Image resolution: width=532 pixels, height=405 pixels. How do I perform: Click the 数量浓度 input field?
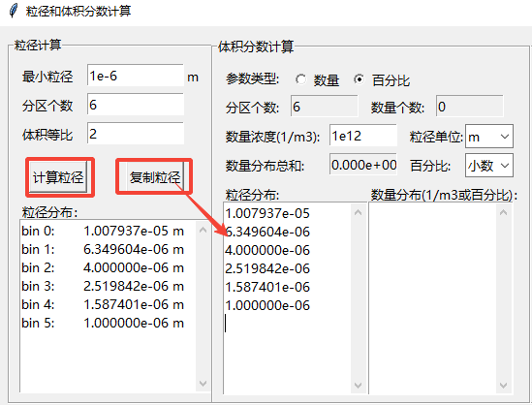click(363, 136)
